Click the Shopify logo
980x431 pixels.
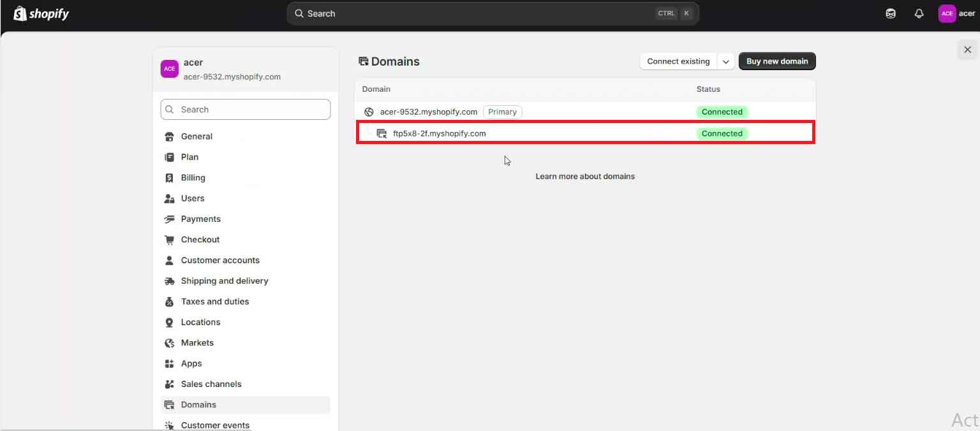[x=41, y=13]
